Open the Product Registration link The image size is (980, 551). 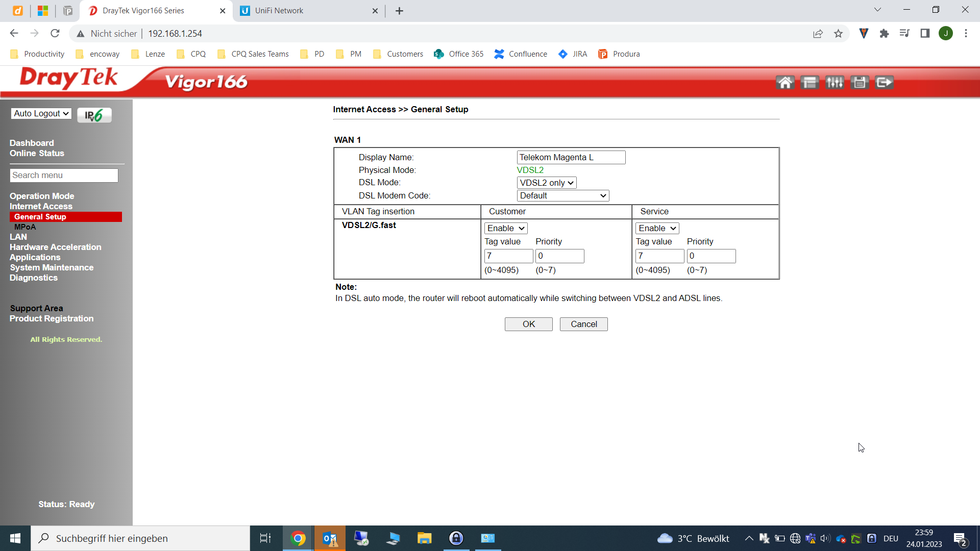[x=52, y=318]
